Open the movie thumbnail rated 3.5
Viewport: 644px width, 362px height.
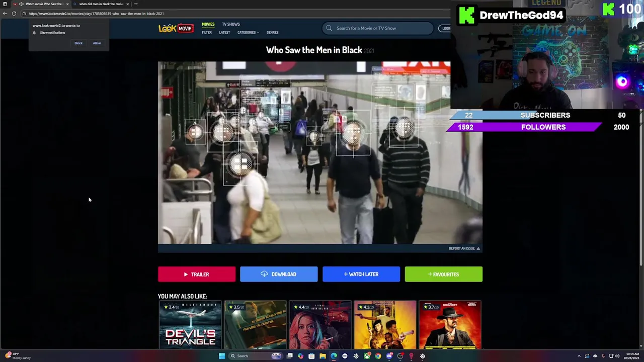[x=255, y=325]
